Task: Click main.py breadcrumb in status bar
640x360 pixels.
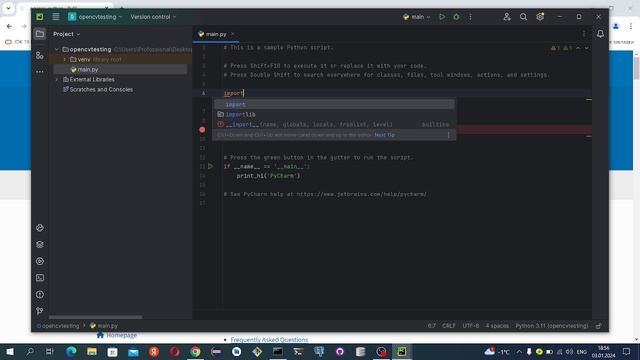Action: tap(104, 326)
